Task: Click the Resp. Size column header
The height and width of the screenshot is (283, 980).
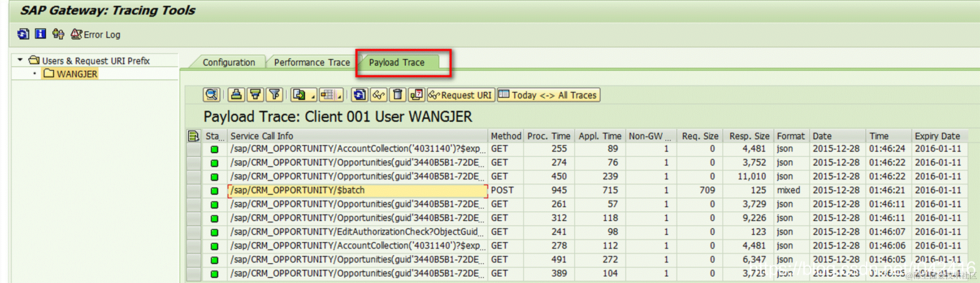Action: point(749,136)
